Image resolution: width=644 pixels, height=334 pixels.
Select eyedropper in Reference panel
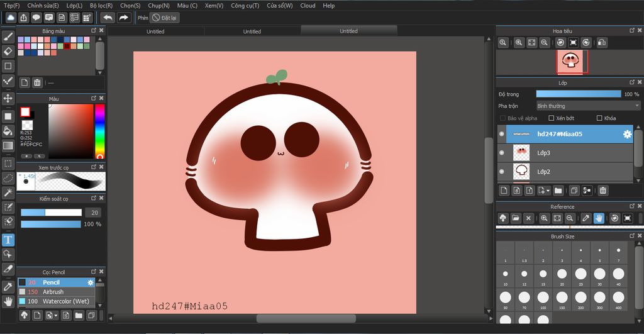[x=586, y=218]
